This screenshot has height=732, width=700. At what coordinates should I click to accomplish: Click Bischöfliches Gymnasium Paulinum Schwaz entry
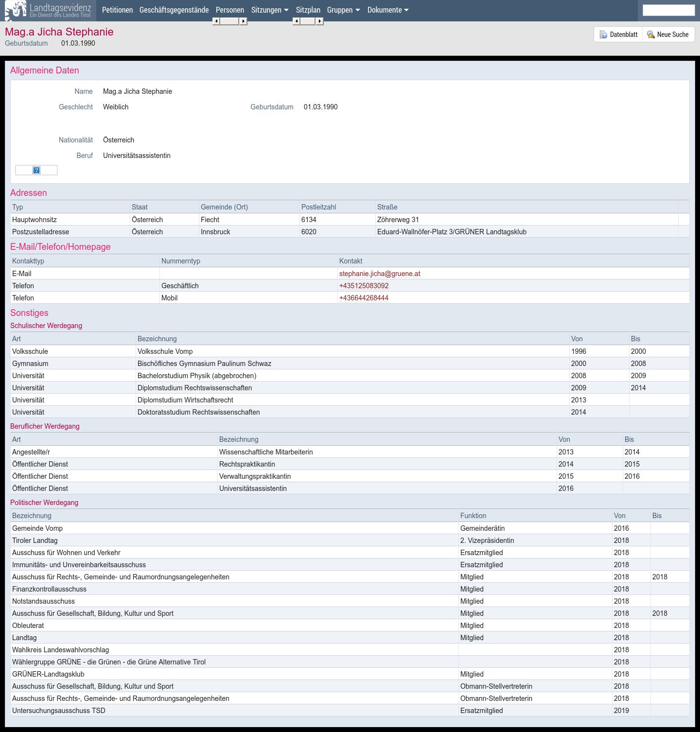204,364
